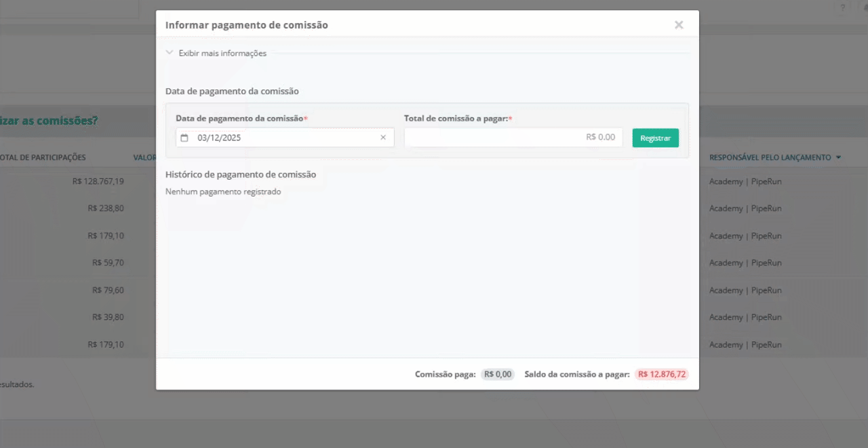Open the sort arrow on Responsável pelo lançamento
This screenshot has width=868, height=448.
pyautogui.click(x=838, y=157)
